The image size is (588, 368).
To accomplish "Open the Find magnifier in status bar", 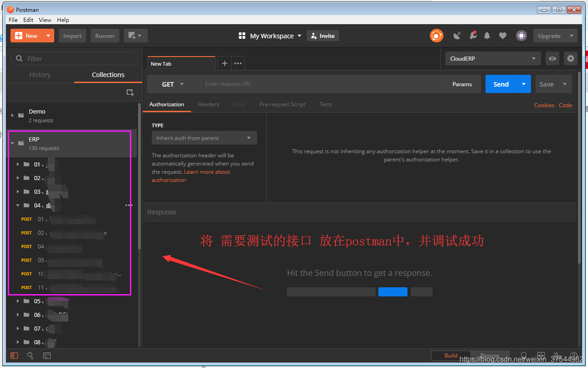I will (30, 356).
